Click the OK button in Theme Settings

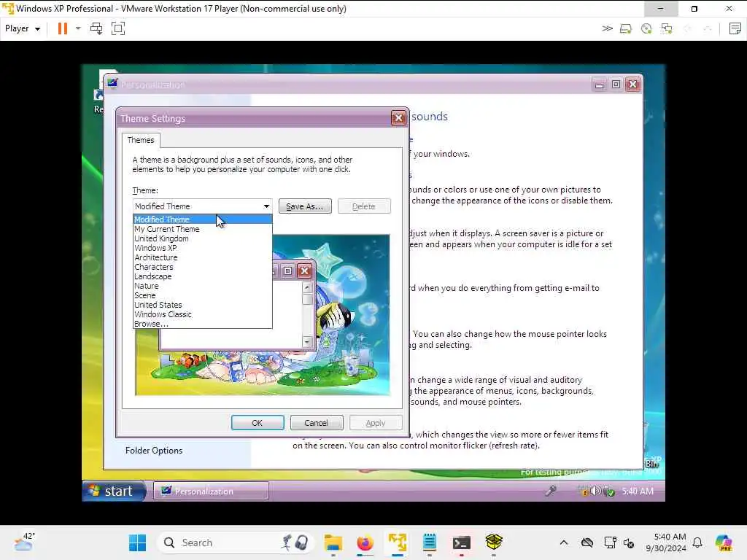[x=258, y=423]
